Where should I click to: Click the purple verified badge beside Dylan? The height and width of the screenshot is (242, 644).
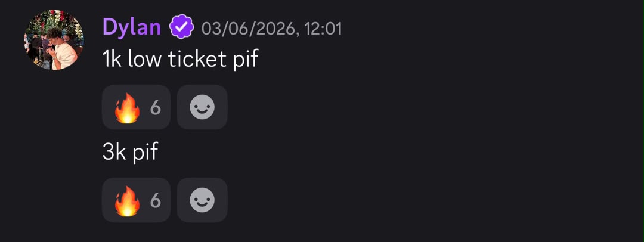(182, 27)
